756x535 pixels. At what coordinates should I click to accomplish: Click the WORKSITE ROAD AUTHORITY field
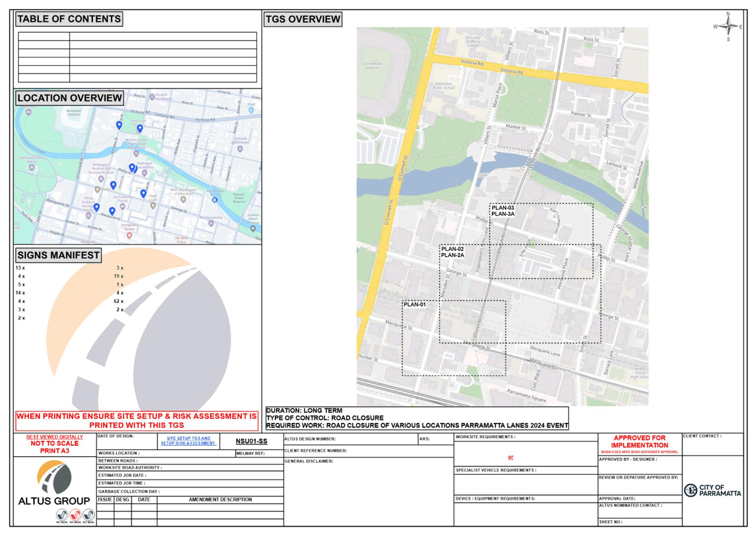click(190, 468)
